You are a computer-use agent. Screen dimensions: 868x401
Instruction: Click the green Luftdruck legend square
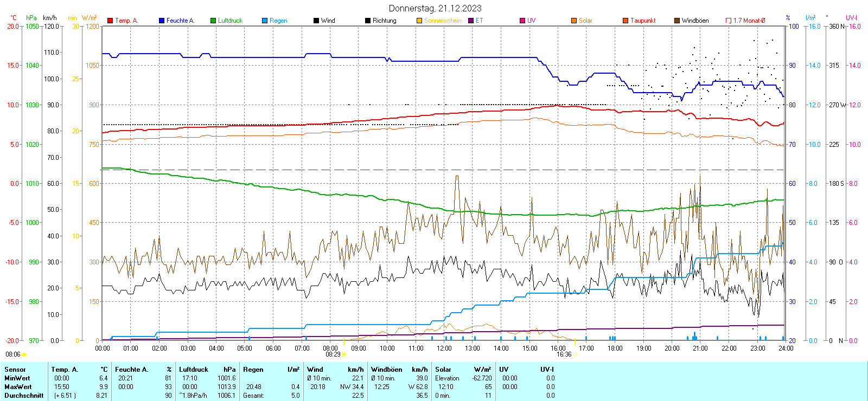coord(213,21)
